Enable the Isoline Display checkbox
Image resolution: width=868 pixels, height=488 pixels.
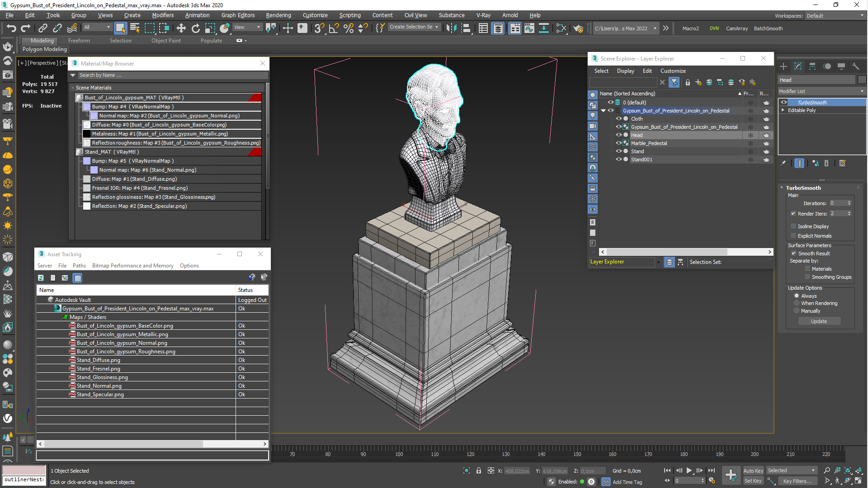[x=793, y=226]
